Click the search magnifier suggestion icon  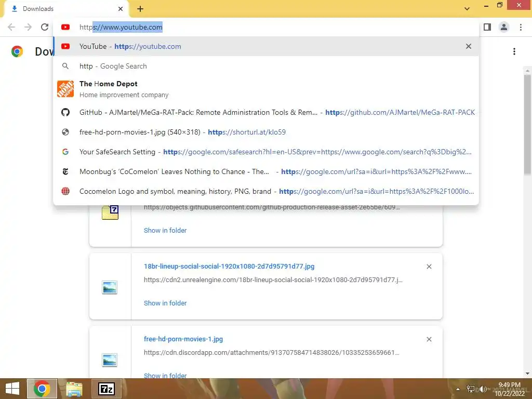click(65, 66)
